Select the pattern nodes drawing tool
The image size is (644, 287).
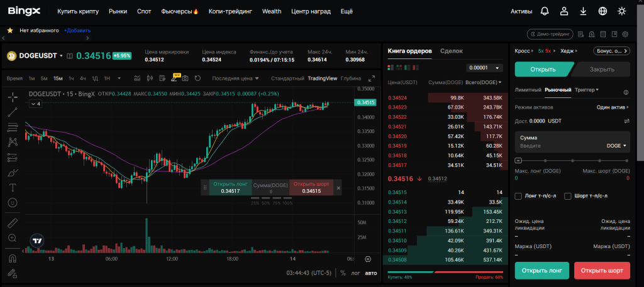[x=13, y=143]
